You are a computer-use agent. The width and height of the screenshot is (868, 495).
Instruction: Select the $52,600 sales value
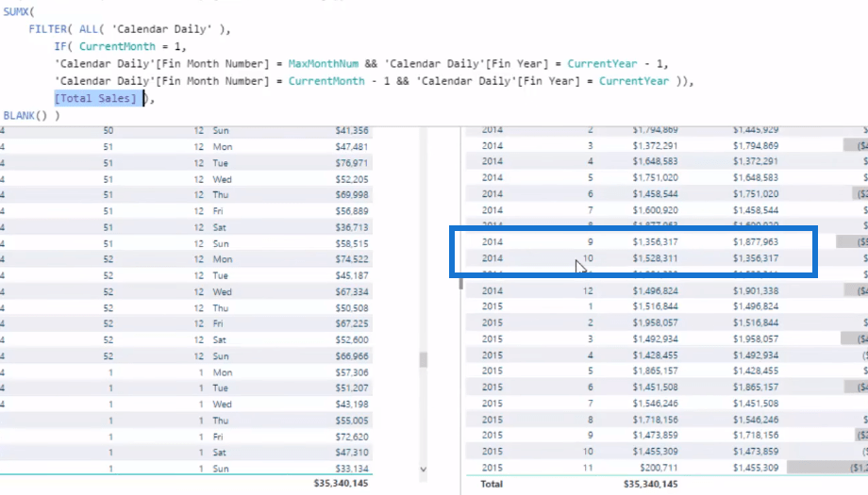[352, 339]
